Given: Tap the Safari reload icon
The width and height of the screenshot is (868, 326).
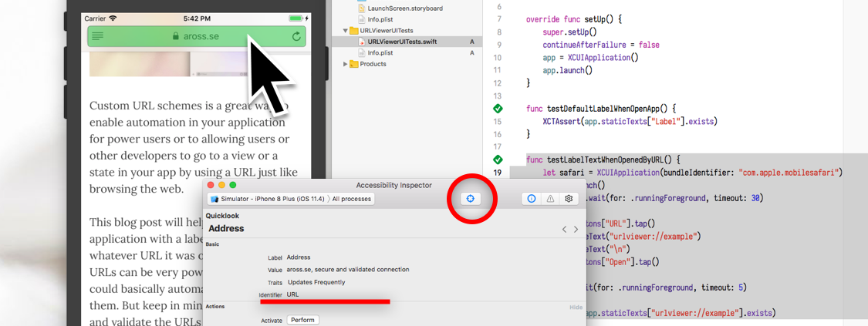Looking at the screenshot, I should 296,36.
